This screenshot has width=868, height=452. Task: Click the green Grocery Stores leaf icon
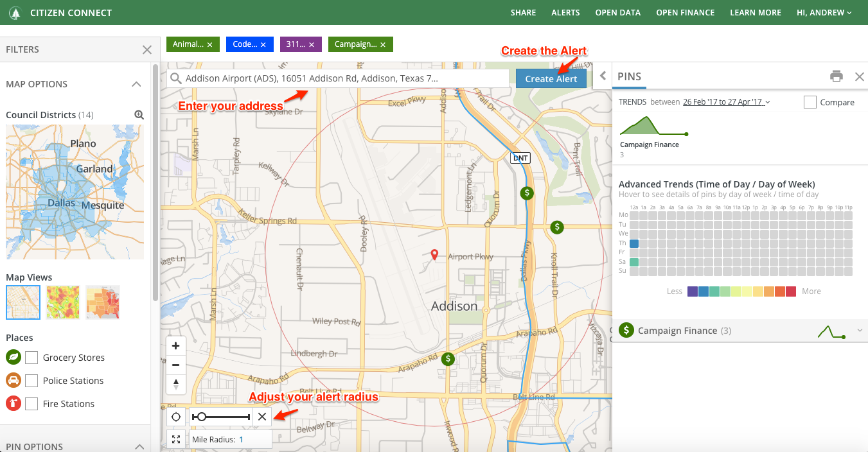click(13, 357)
